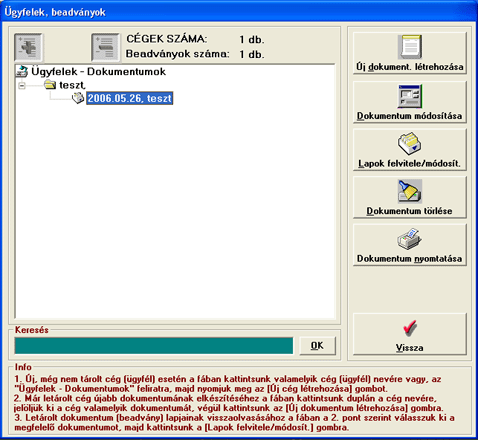Click the broom icon to delete document
This screenshot has height=440, width=478.
pyautogui.click(x=410, y=191)
